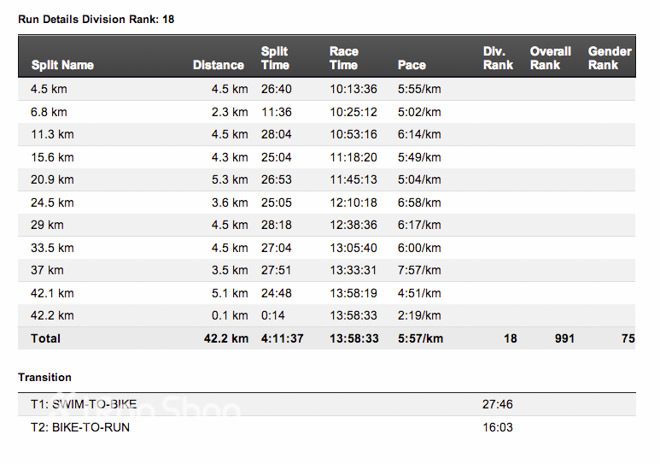Select the 24.5 km split name
Viewport: 660px width, 464px height.
pyautogui.click(x=52, y=203)
